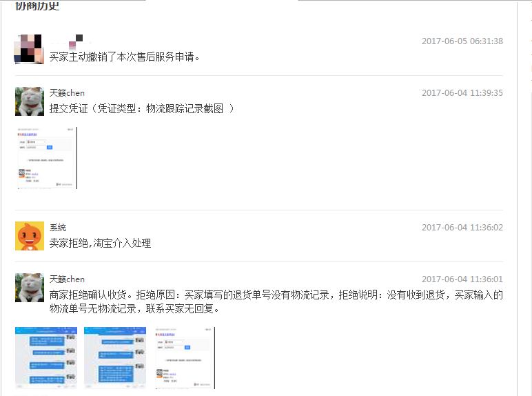Click the pixelated buyer avatar
Viewport: 532px width, 396px height.
[29, 49]
